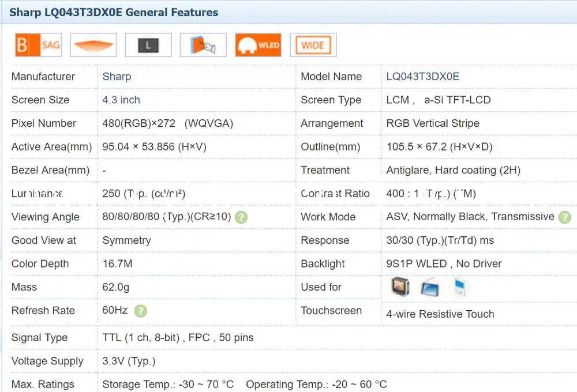The image size is (577, 392).
Task: Select the 'Antiglare, Hard coating (2H)' treatment value
Action: (x=454, y=170)
